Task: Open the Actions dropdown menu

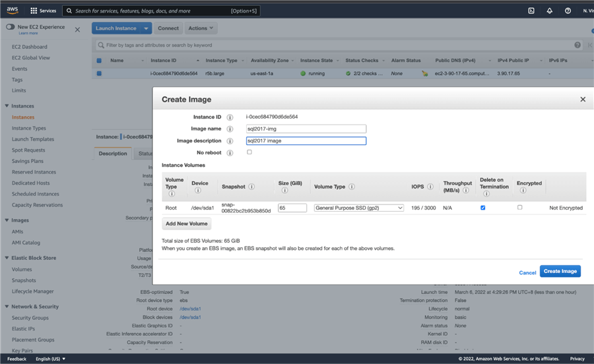Action: tap(201, 28)
